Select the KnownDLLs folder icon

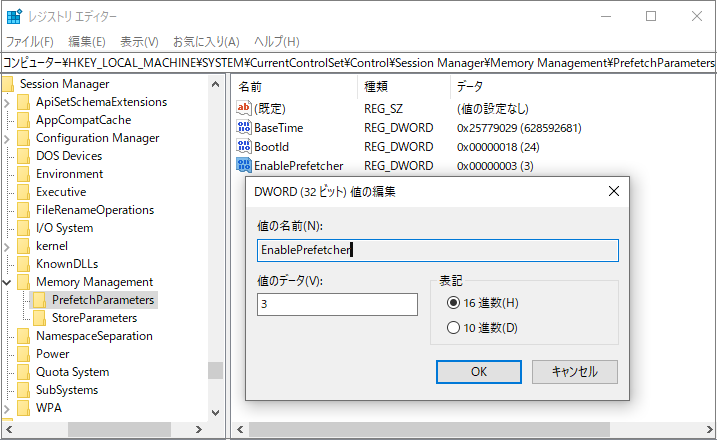[23, 264]
